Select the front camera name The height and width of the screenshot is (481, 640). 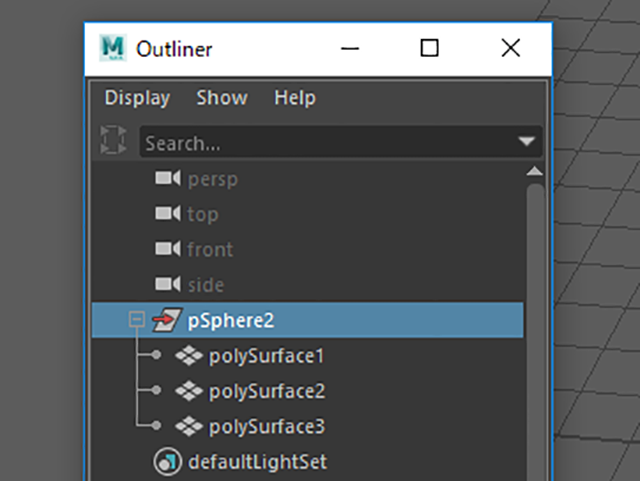(x=210, y=249)
